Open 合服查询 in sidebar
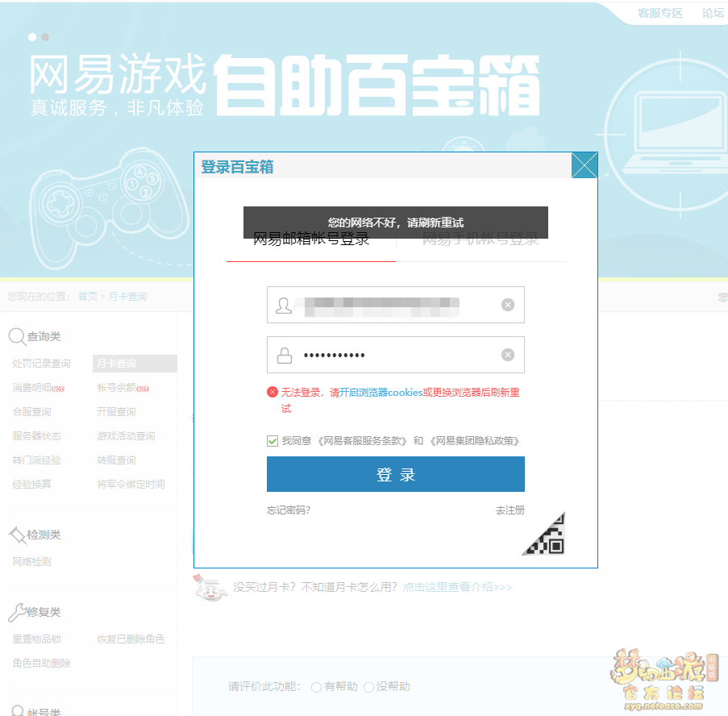The height and width of the screenshot is (716, 728). 31,412
